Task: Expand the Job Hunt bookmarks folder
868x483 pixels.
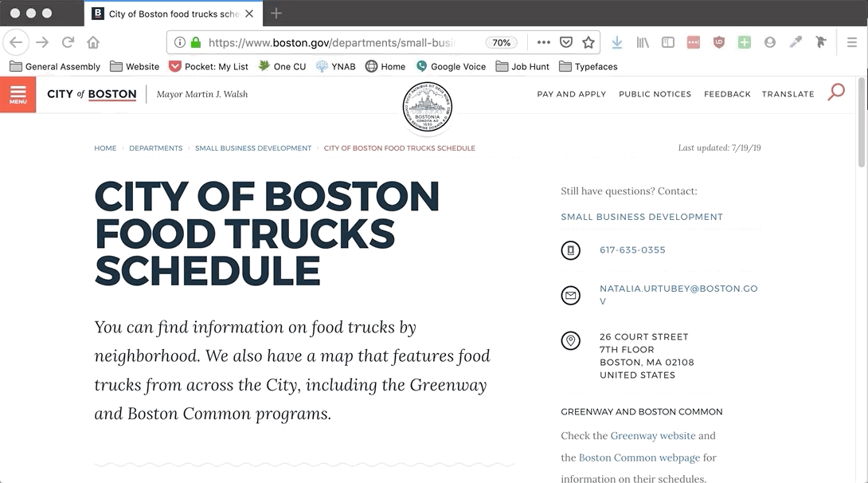Action: (x=522, y=67)
